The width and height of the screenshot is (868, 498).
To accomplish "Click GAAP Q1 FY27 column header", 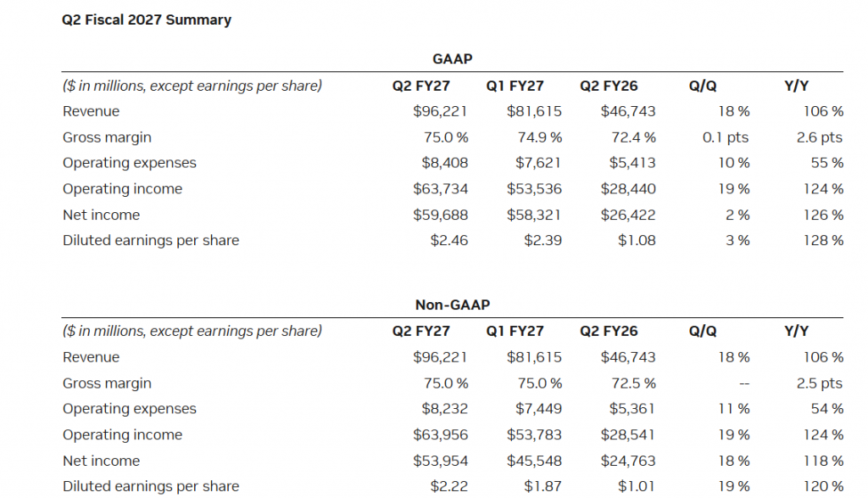I will (515, 86).
